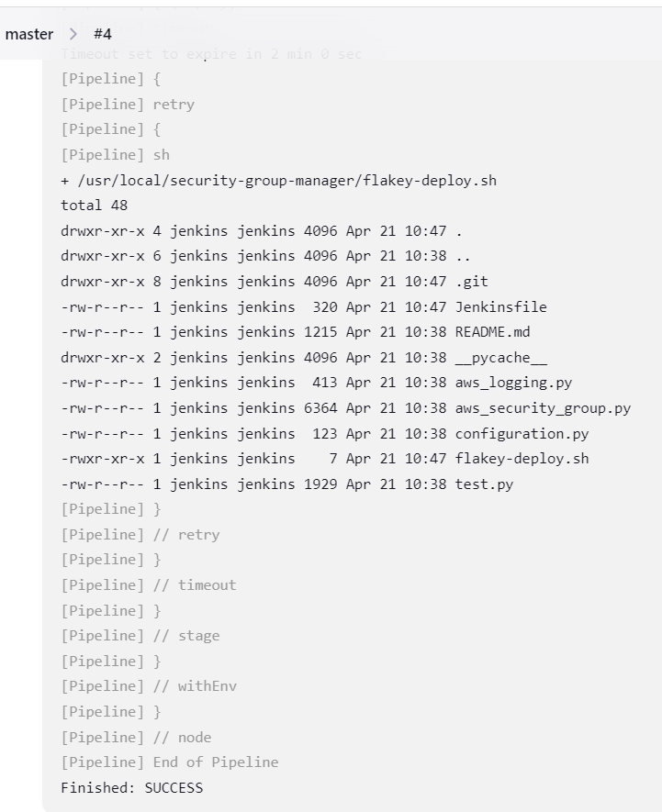Click the "total 48" output line
This screenshot has width=662, height=812.
click(x=94, y=206)
